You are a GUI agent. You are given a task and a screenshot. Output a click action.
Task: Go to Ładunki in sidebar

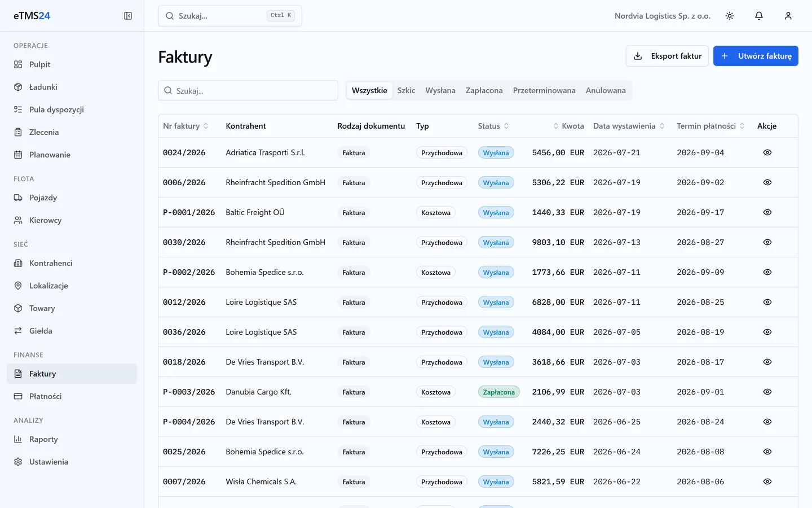[72, 87]
